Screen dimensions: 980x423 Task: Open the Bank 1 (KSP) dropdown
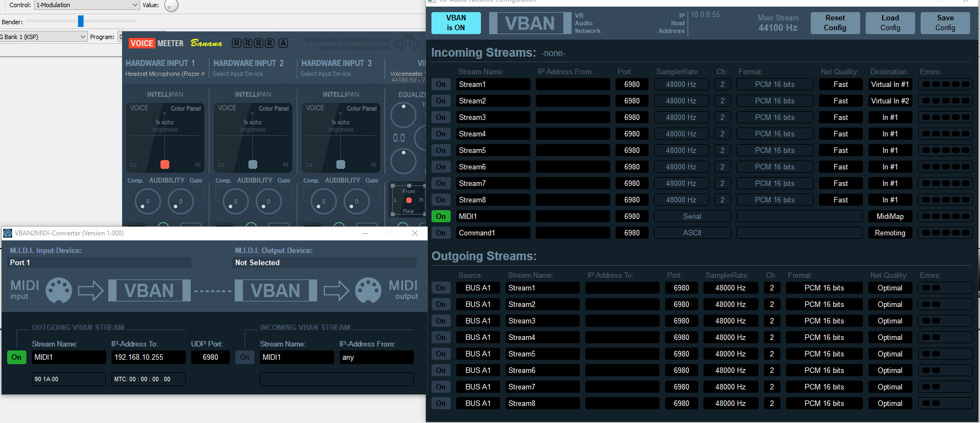click(43, 37)
